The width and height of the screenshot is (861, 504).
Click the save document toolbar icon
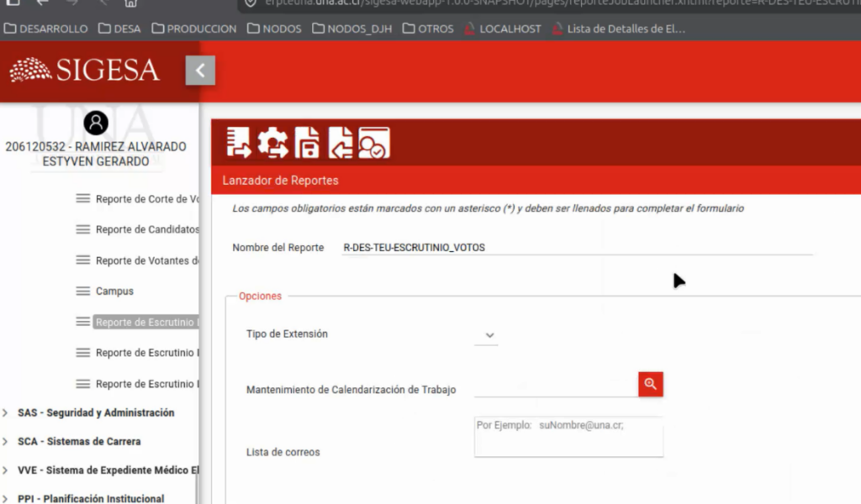click(x=307, y=144)
